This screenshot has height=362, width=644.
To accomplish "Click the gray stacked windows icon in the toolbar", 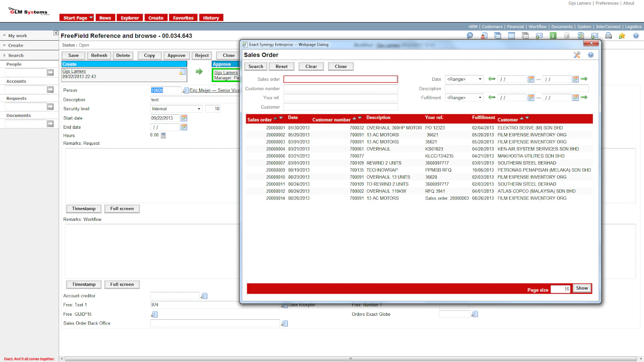I will (x=525, y=35).
